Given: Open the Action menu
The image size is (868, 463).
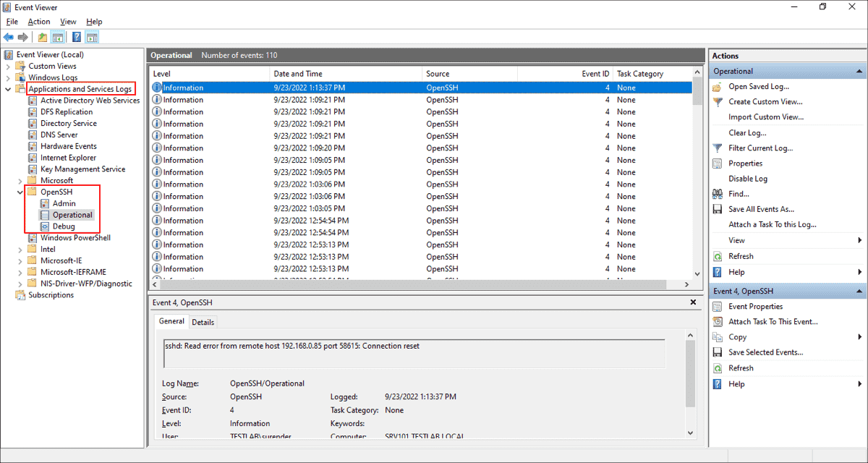Looking at the screenshot, I should coord(38,21).
